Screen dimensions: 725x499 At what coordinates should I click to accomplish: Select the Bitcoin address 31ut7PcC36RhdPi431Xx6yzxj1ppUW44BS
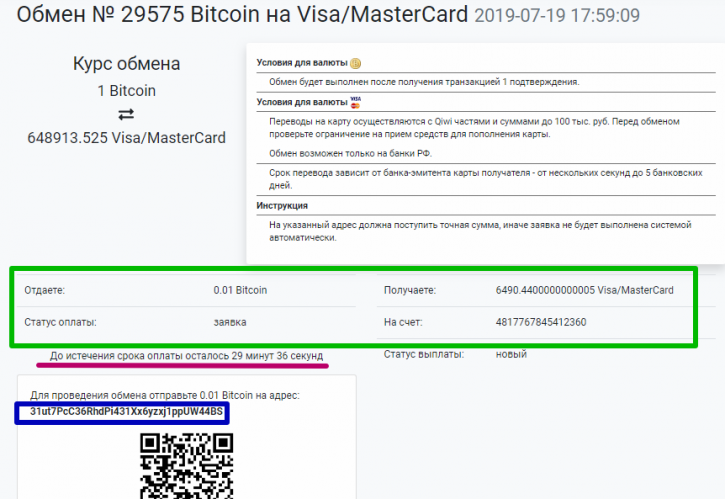(x=126, y=412)
